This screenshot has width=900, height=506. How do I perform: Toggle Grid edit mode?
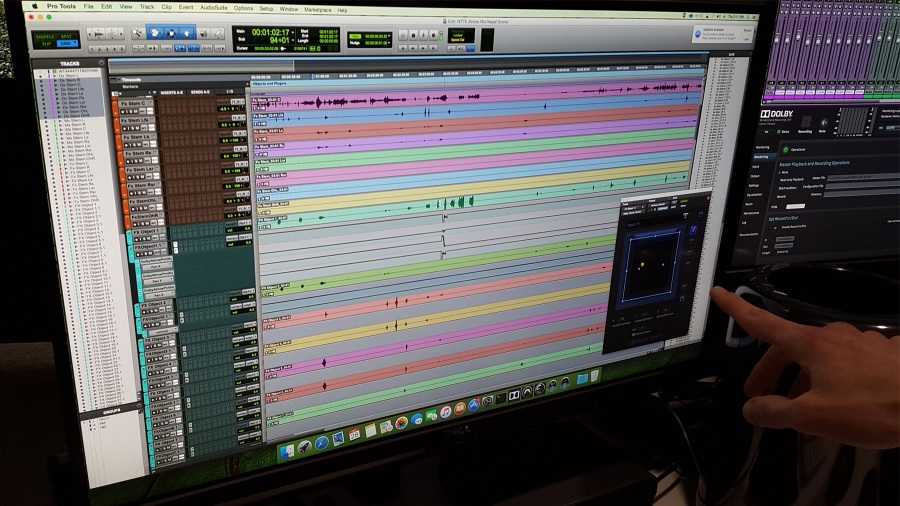(67, 44)
